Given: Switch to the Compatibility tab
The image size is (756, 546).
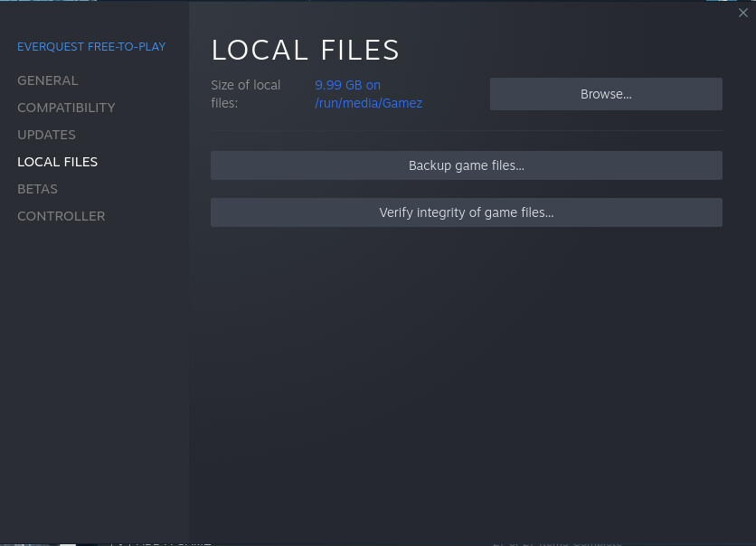Looking at the screenshot, I should click(66, 108).
